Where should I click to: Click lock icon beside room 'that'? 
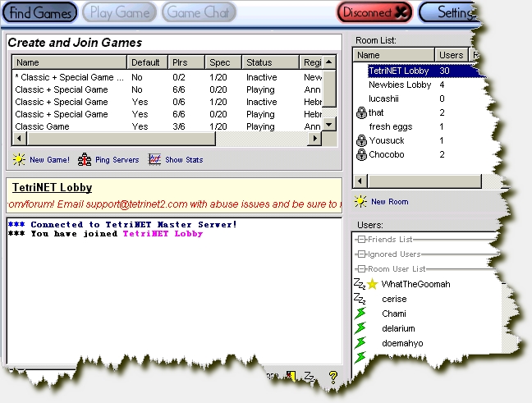361,112
